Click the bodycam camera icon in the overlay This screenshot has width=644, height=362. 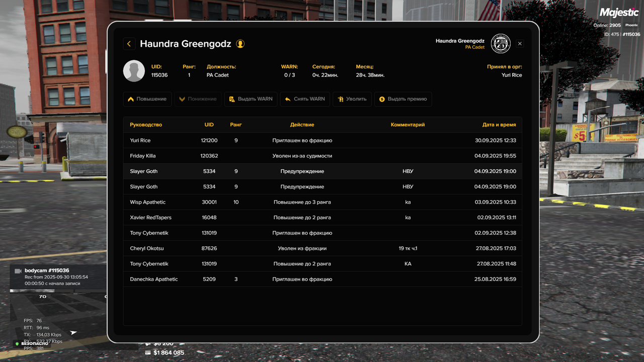[19, 270]
